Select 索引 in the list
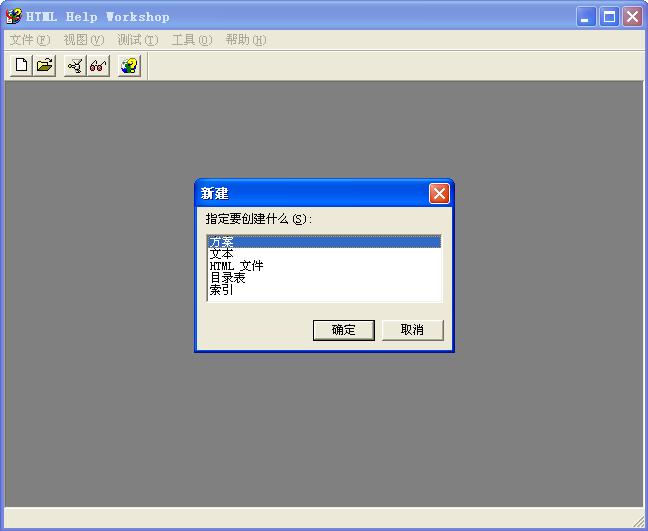This screenshot has width=648, height=531. (324, 290)
